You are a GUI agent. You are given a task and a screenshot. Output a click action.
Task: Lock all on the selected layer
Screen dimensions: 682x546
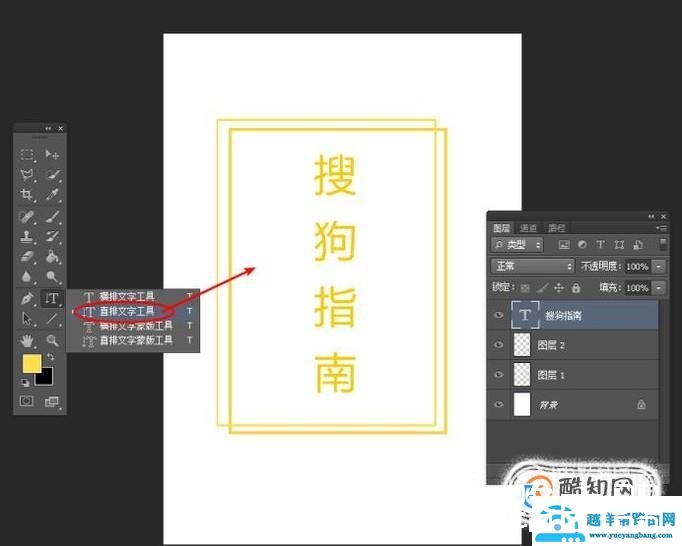click(x=576, y=288)
